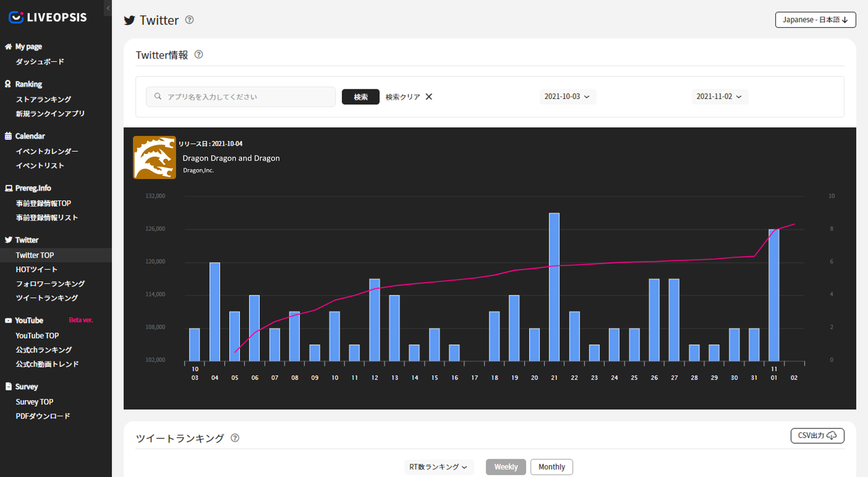Open the 2021-11-02 end date dropdown
Screen dimensions: 868x477
click(720, 96)
